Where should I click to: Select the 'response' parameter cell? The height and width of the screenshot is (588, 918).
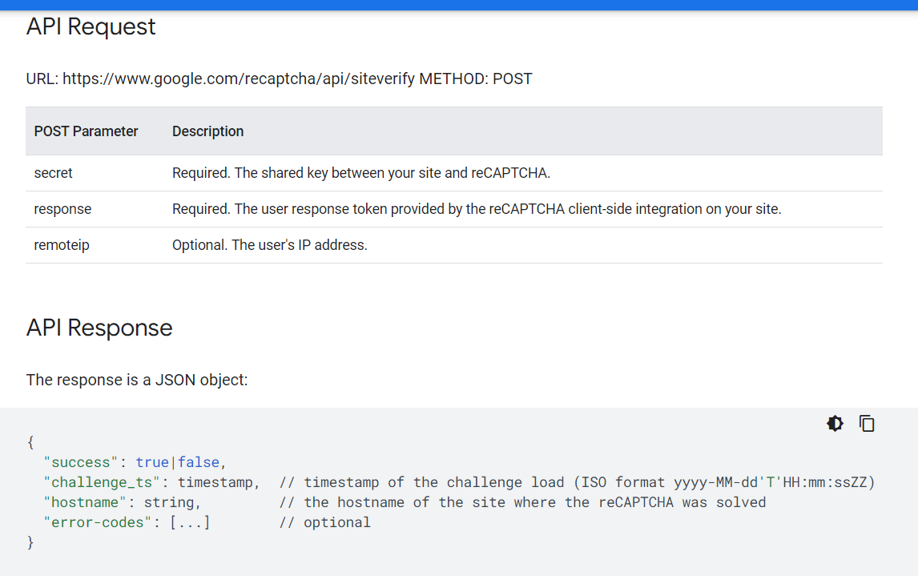62,209
